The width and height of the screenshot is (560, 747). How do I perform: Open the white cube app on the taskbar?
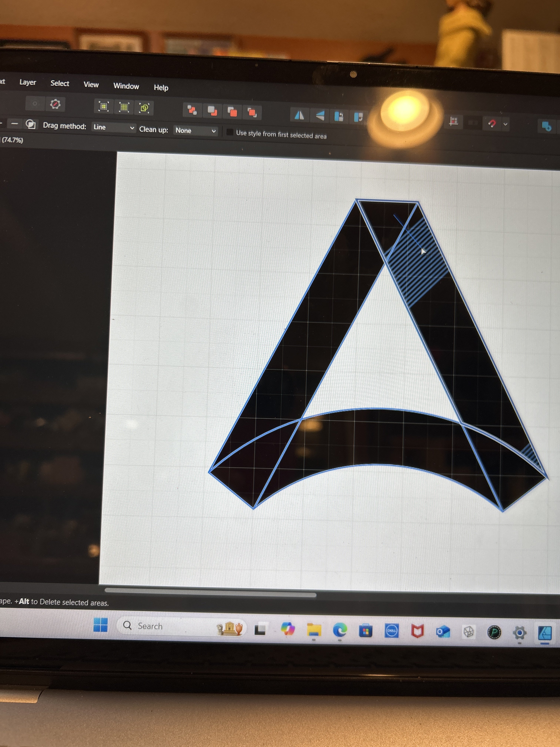coord(469,632)
